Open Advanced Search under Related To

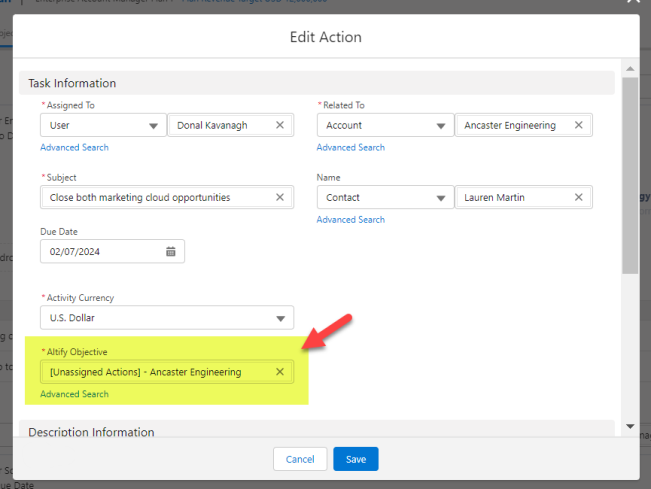point(351,147)
